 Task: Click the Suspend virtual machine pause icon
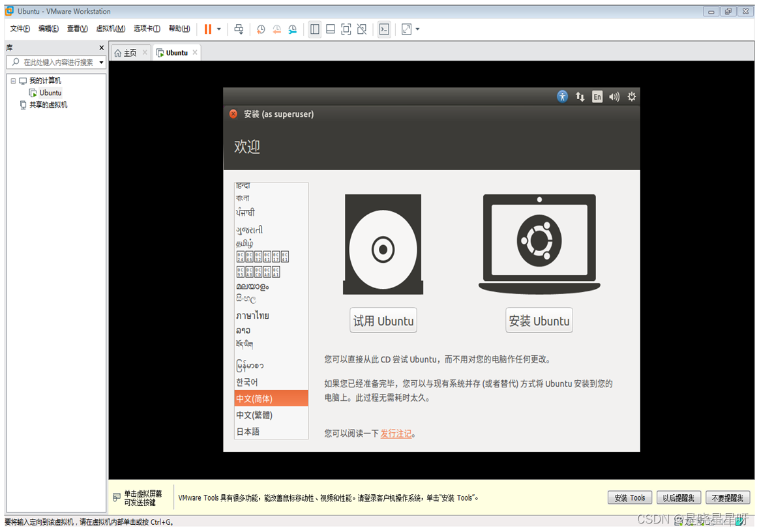click(207, 29)
